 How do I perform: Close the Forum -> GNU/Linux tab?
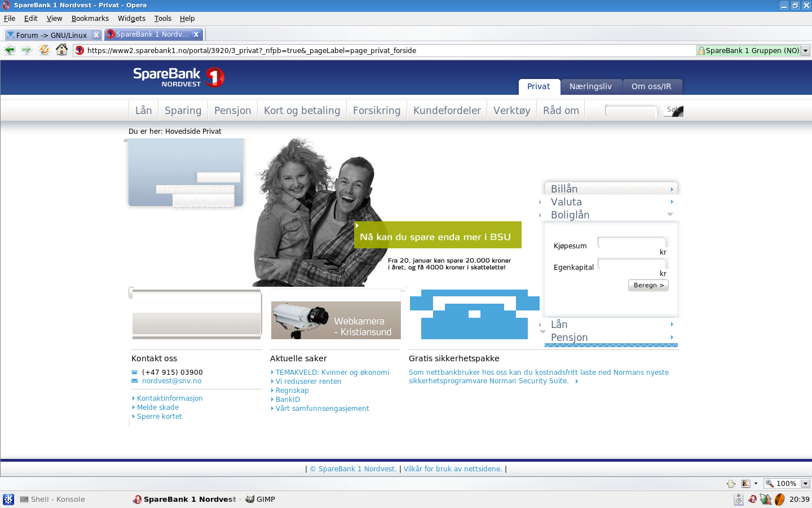pyautogui.click(x=96, y=35)
